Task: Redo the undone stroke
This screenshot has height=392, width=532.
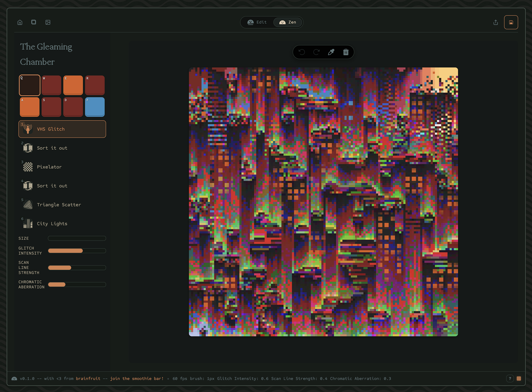Action: coord(316,52)
